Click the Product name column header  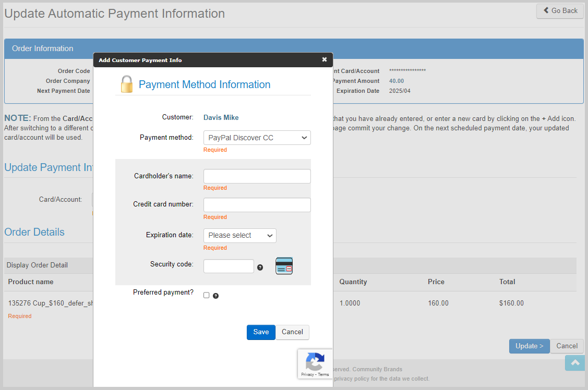[x=31, y=282]
